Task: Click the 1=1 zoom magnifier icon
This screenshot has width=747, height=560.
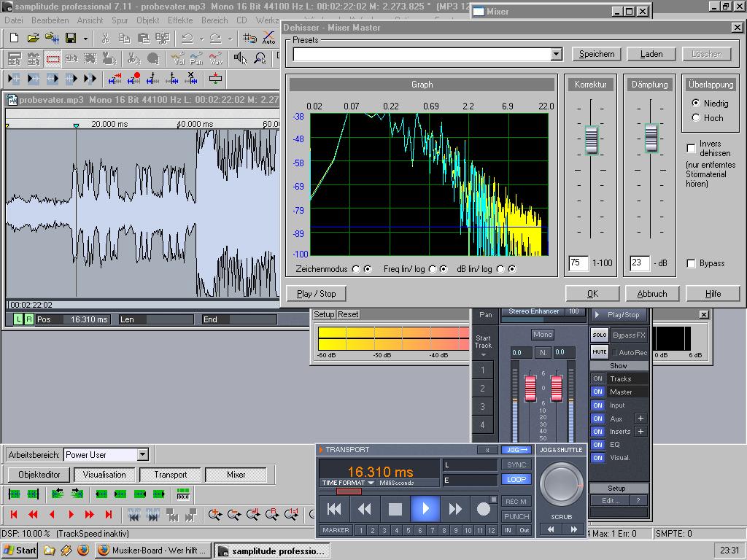Action: (x=291, y=514)
